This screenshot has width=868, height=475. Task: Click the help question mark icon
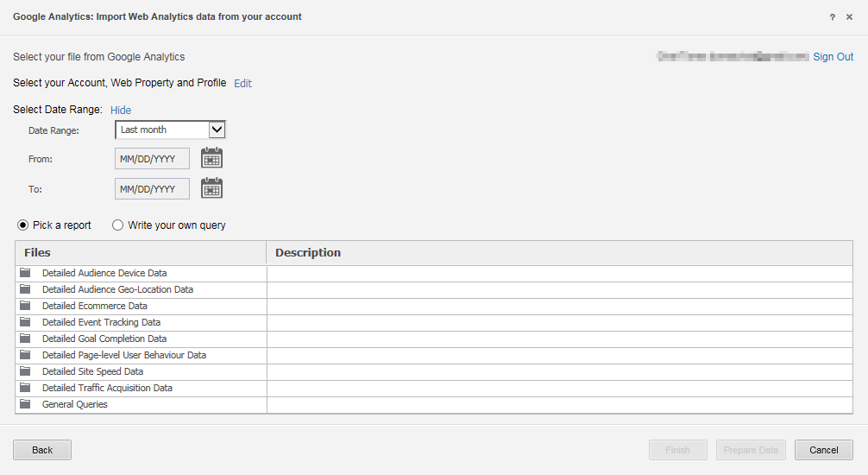(833, 17)
